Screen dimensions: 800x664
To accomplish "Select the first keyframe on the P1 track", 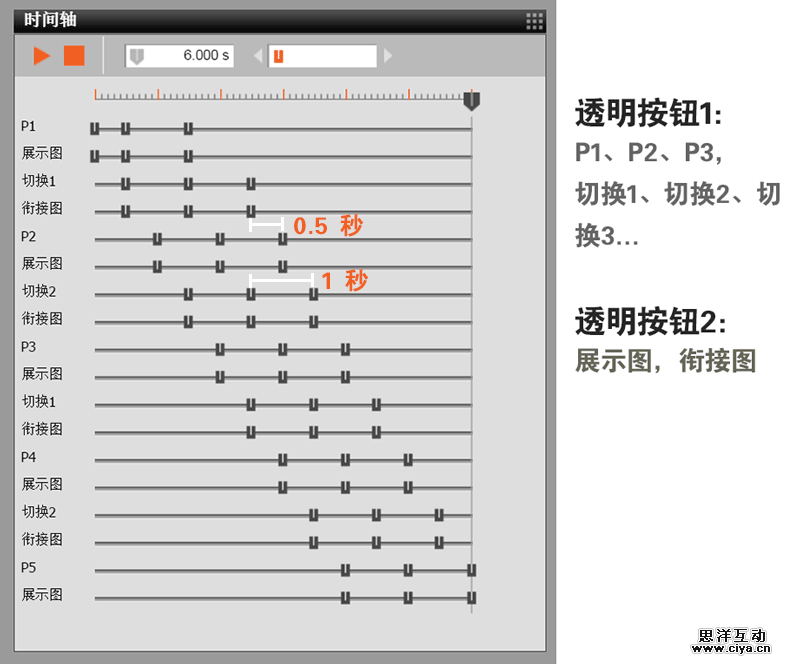I will click(x=95, y=128).
